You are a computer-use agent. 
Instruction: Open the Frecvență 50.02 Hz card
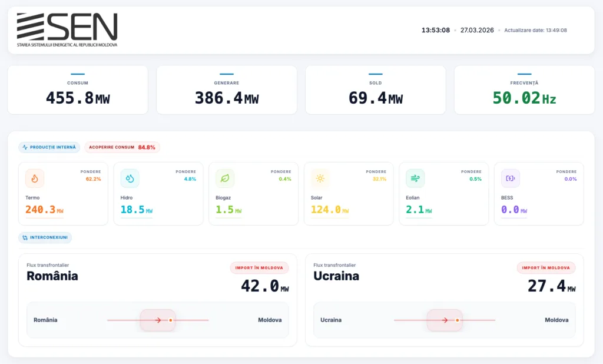tap(524, 90)
